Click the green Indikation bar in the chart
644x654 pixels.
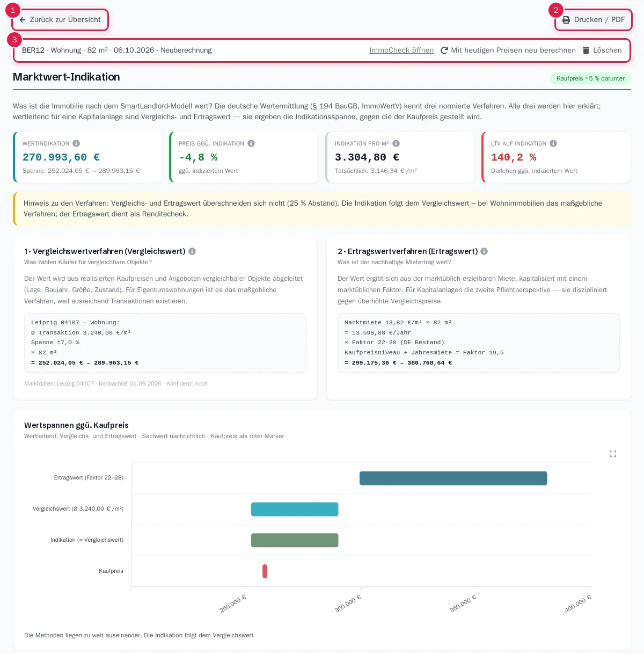point(295,540)
